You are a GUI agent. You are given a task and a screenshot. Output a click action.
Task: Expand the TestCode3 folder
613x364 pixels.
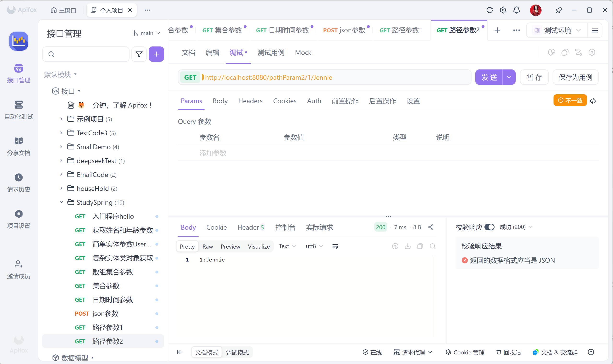click(61, 133)
